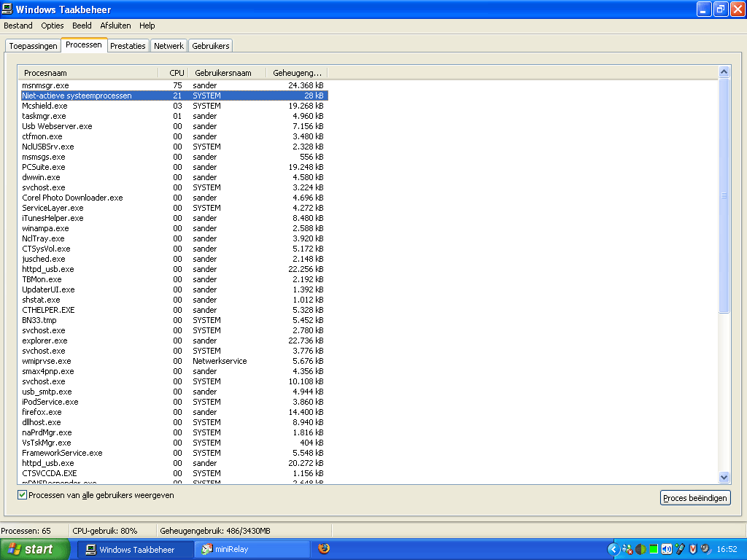Open the Beeld menu
The image size is (747, 560).
point(82,26)
